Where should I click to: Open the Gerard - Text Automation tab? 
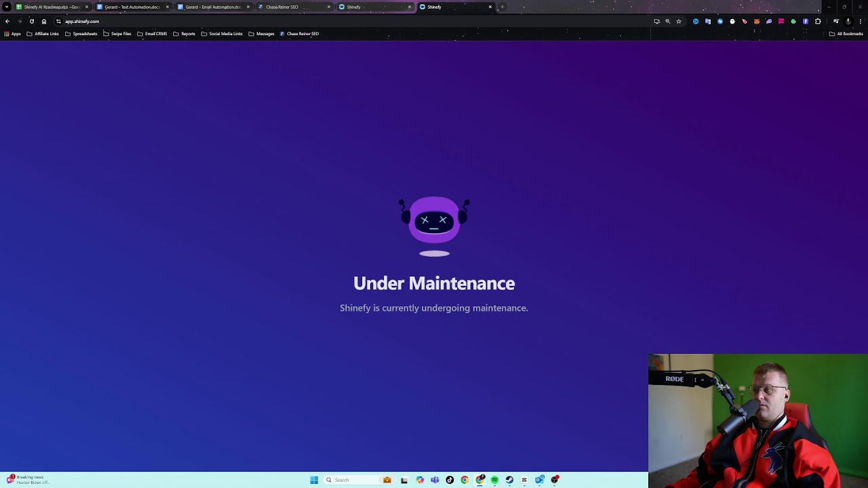(132, 7)
